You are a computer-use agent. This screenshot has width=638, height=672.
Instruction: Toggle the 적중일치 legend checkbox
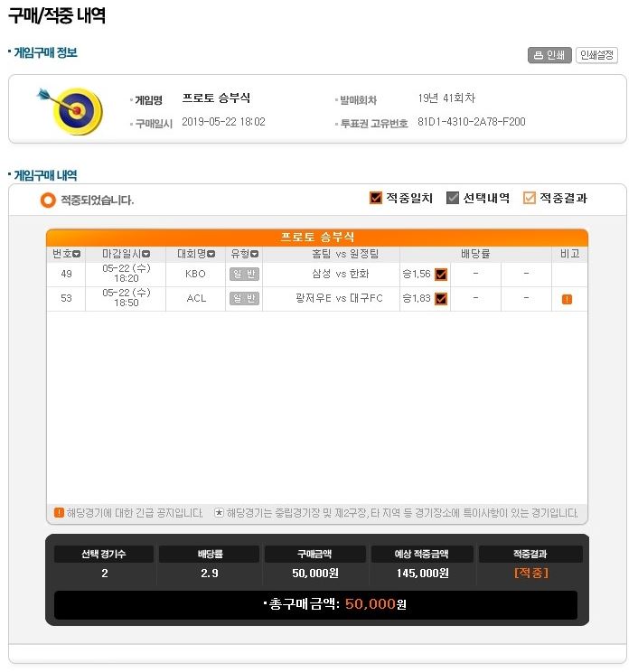pos(376,198)
